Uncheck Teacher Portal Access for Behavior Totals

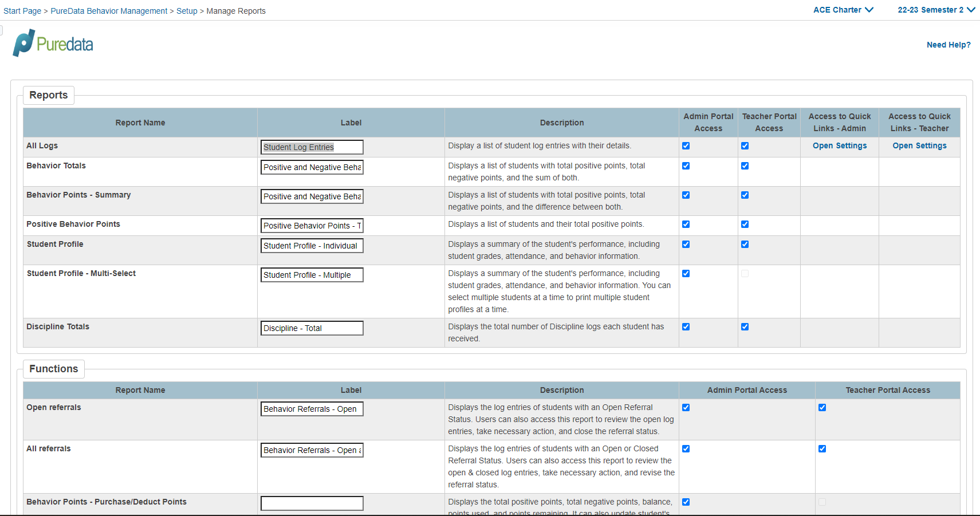745,166
